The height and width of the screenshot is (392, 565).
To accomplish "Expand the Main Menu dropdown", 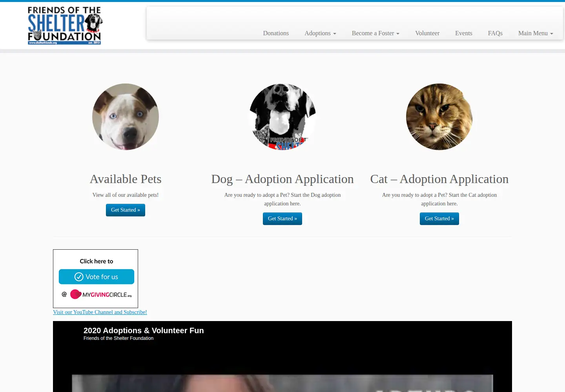I will coord(536,33).
